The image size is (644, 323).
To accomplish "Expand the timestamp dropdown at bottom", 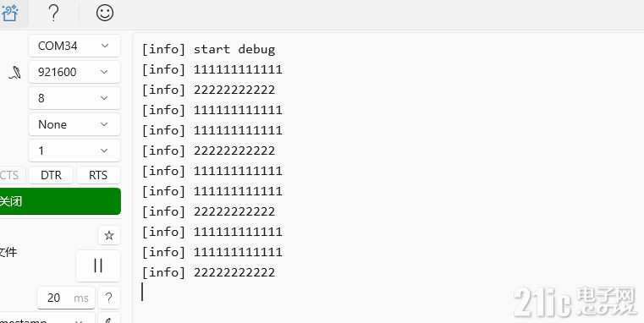I will 45,319.
